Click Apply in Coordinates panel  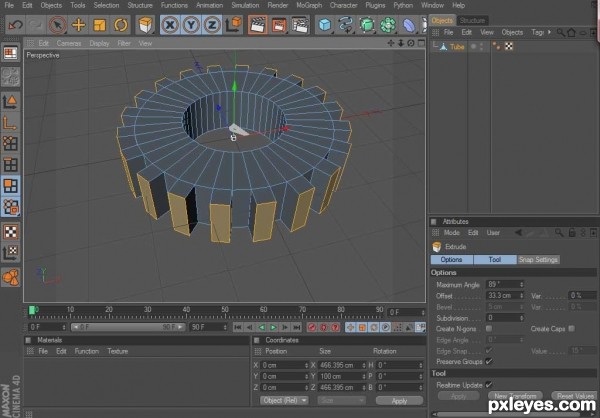coord(399,401)
